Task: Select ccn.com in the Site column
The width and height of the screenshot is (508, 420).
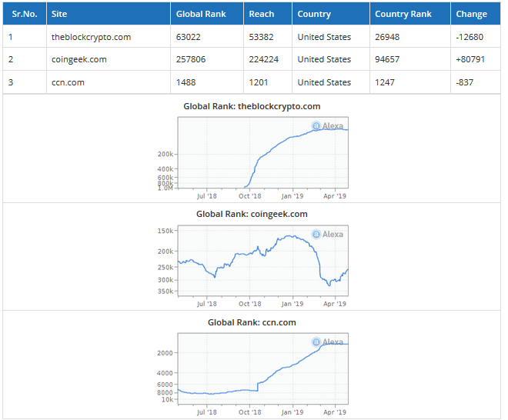Action: [68, 82]
